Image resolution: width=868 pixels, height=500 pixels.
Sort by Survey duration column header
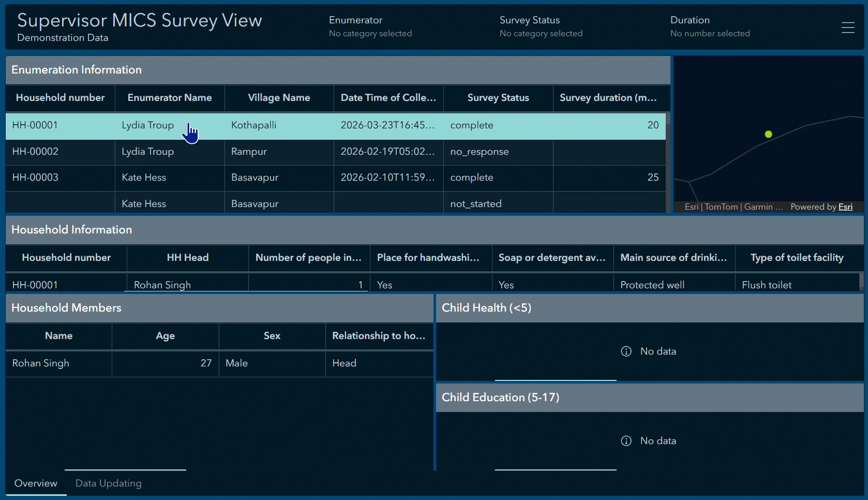(x=608, y=98)
